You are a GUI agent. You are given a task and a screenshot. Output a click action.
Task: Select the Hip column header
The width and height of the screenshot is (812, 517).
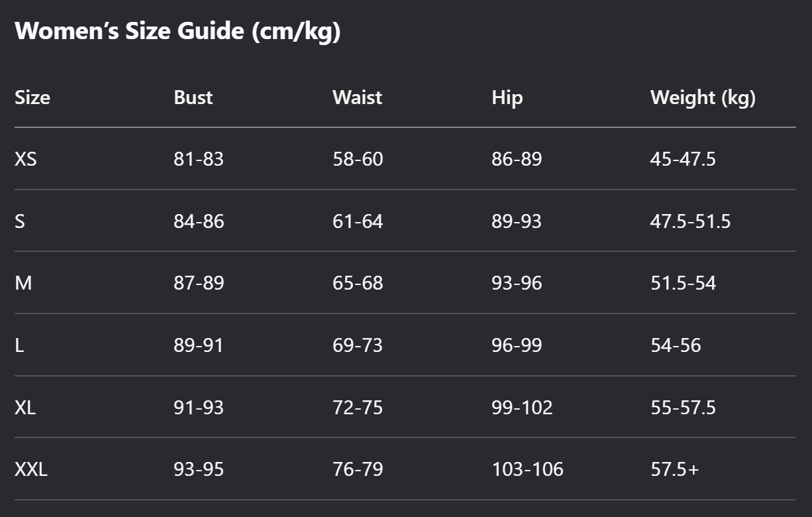(x=507, y=97)
